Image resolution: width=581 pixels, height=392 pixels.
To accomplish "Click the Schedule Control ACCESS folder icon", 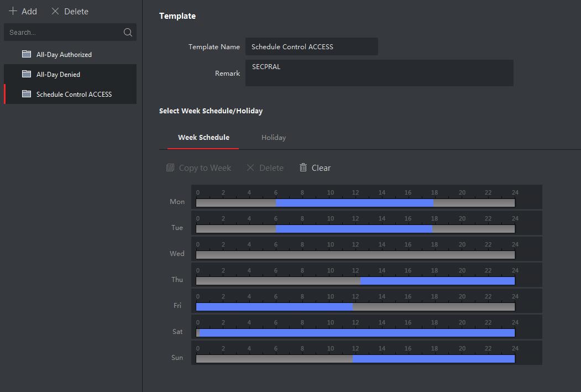I will [x=27, y=94].
